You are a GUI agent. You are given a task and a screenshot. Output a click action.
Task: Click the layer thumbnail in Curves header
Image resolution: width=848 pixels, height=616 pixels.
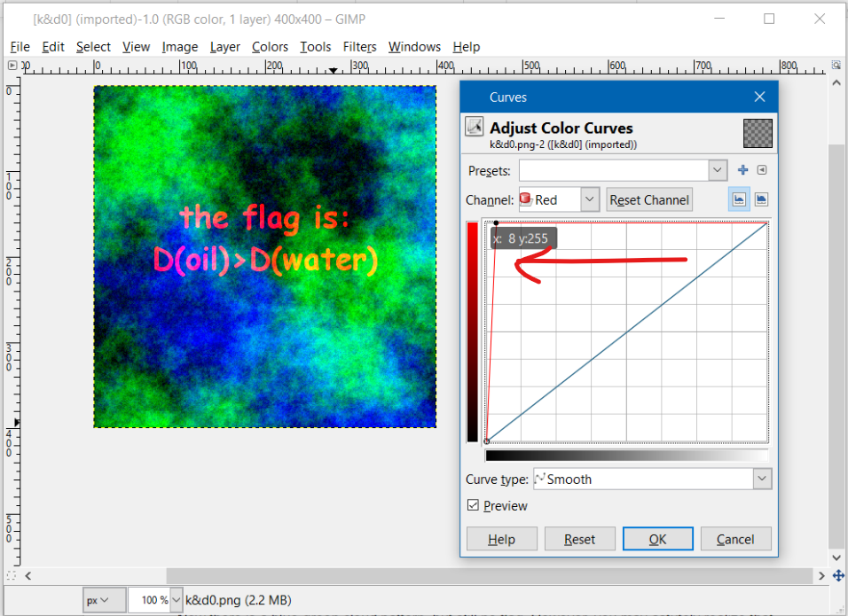[757, 133]
